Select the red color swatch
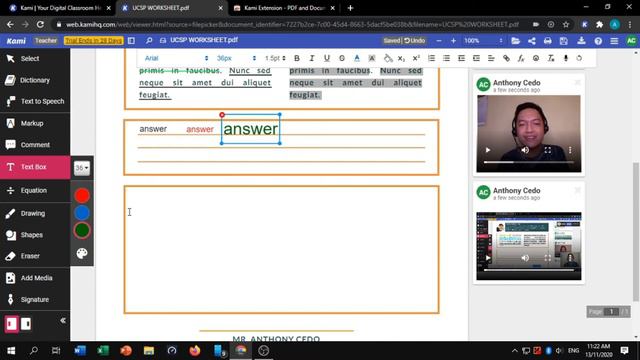 82,196
